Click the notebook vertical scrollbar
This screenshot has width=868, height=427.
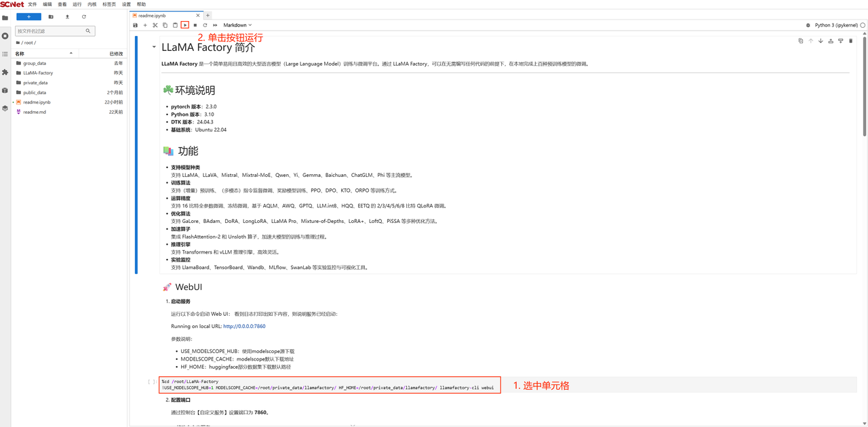[864, 88]
